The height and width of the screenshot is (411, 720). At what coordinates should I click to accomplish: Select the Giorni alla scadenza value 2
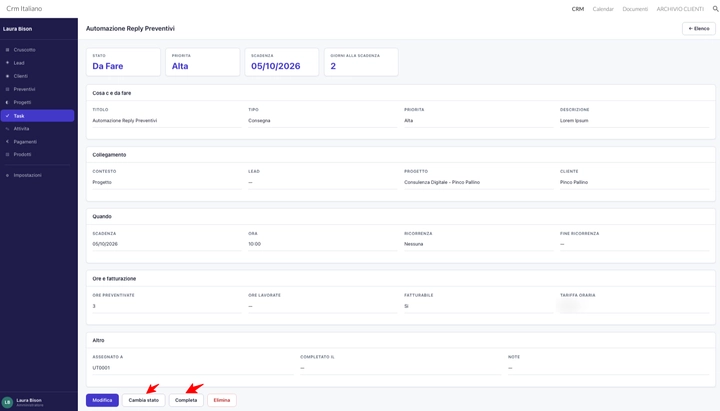point(333,66)
